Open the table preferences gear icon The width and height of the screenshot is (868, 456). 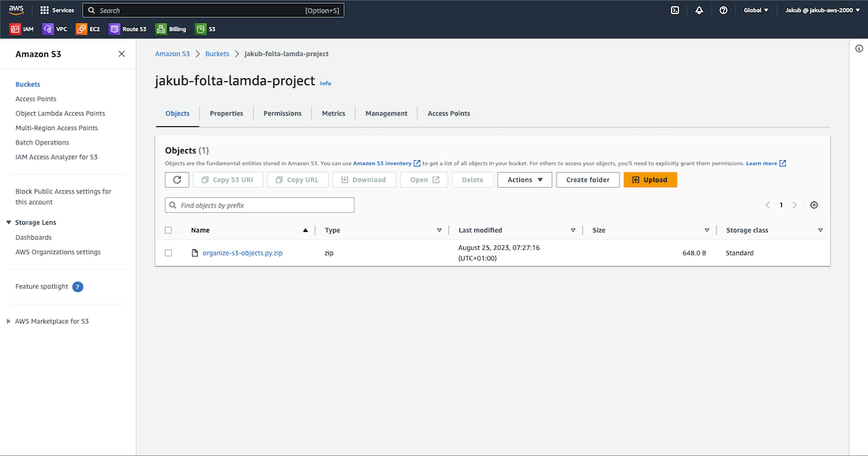point(814,205)
